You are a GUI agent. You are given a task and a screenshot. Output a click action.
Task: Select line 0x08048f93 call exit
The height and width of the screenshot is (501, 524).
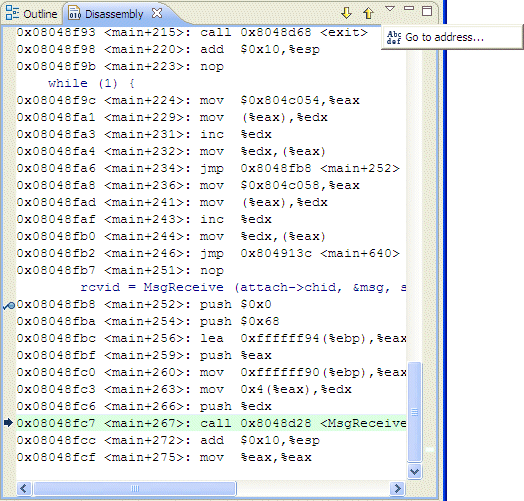192,32
